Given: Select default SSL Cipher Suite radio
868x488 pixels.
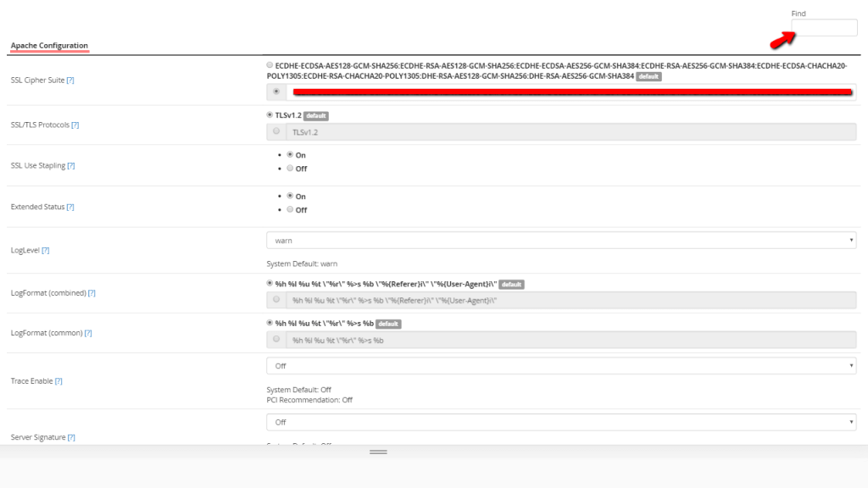Looking at the screenshot, I should pos(270,65).
